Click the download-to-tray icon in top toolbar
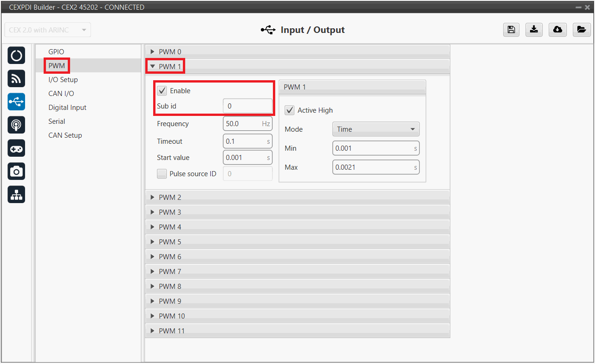This screenshot has width=595, height=364. click(x=534, y=30)
